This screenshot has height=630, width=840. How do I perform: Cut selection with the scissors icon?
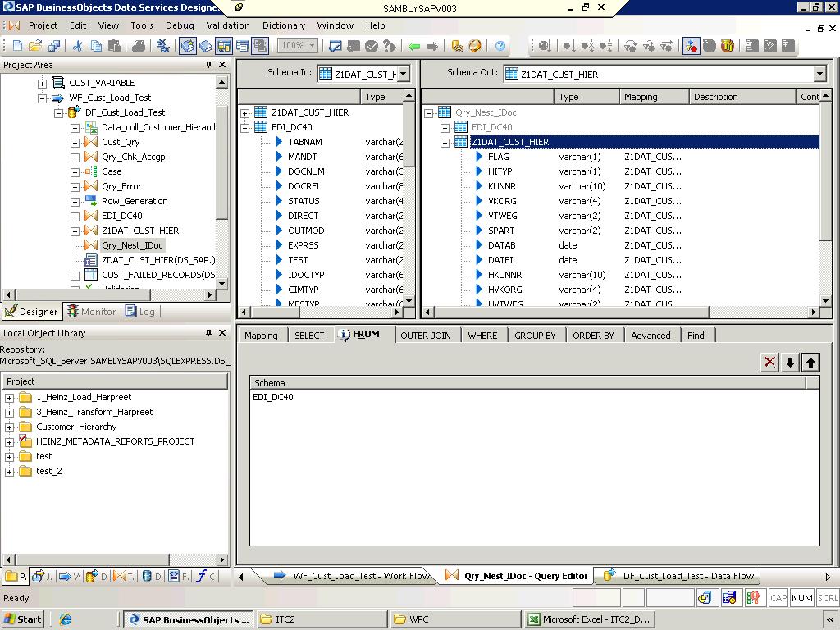tap(78, 46)
